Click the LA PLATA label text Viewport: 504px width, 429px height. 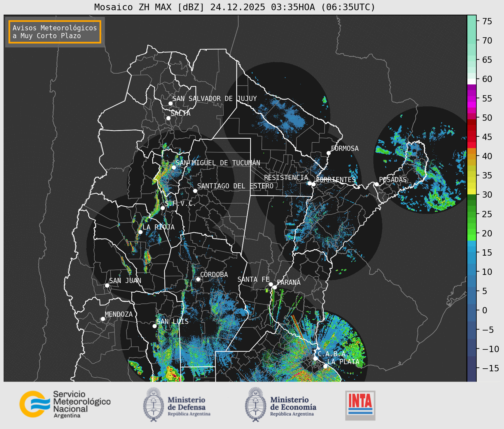pyautogui.click(x=344, y=362)
